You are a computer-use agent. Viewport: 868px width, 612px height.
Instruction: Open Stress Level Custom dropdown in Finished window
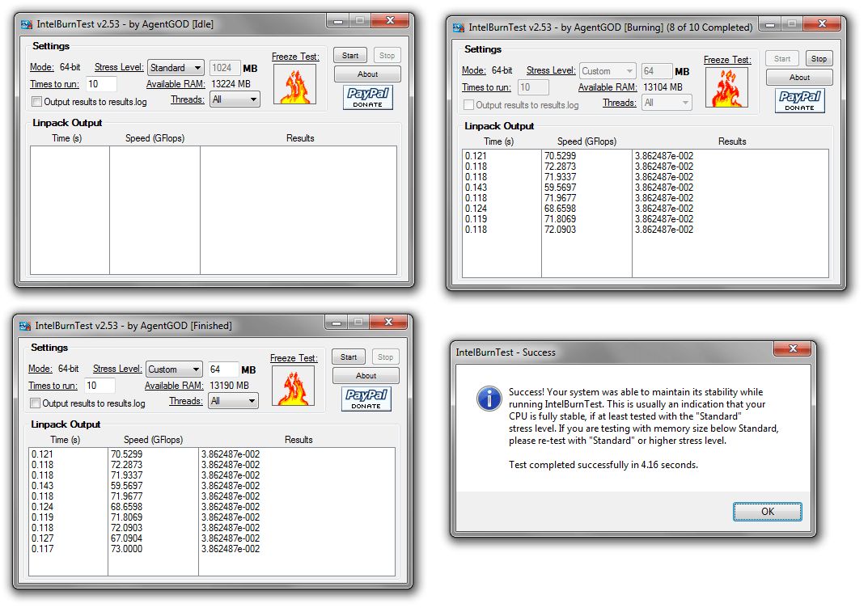pos(174,369)
